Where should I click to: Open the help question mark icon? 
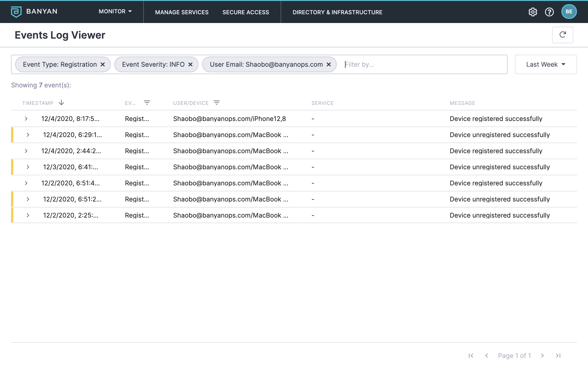tap(549, 12)
